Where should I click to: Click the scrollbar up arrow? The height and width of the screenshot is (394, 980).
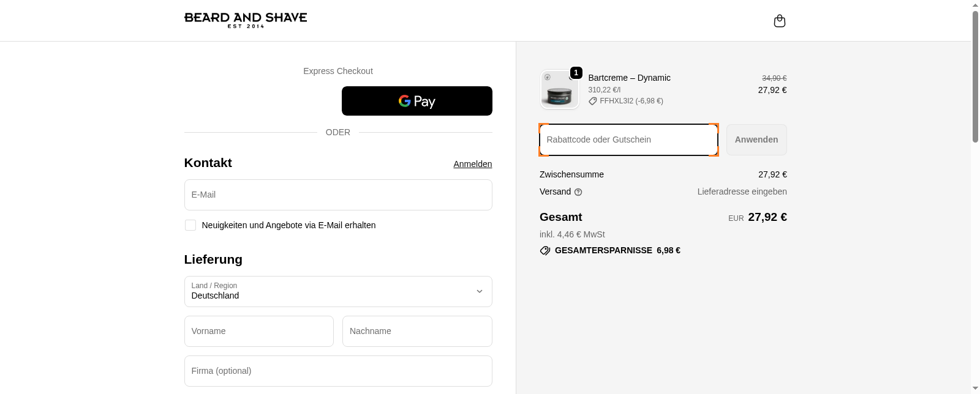(975, 5)
